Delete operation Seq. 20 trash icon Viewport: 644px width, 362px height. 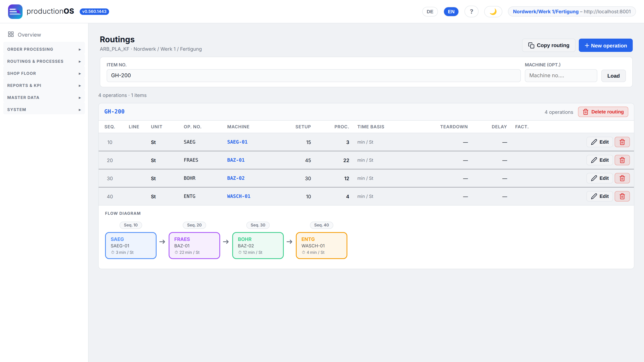(622, 160)
